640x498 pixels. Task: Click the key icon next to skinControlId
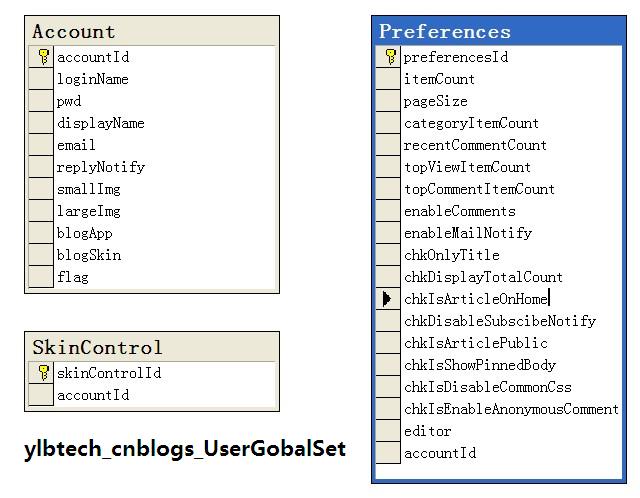click(x=42, y=373)
